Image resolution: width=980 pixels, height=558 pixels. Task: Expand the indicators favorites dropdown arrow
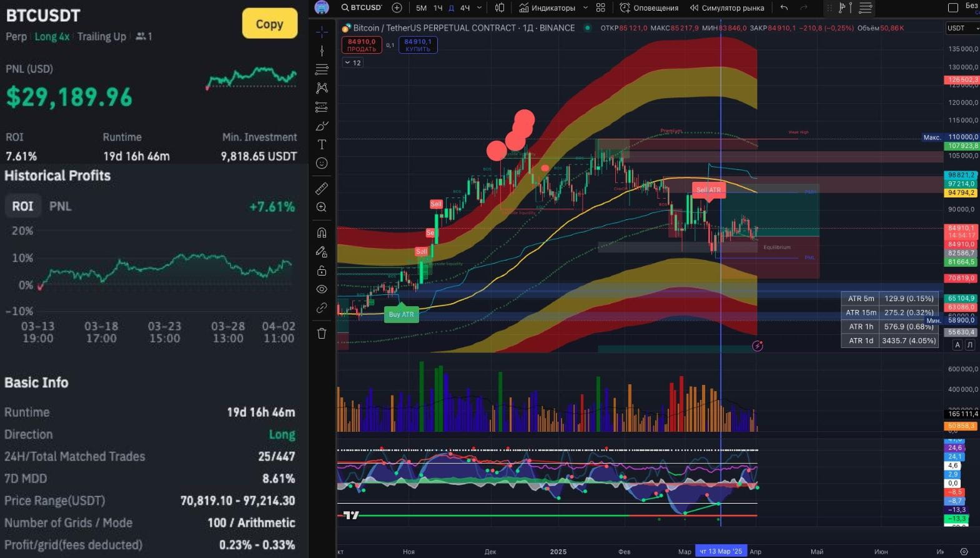click(585, 7)
